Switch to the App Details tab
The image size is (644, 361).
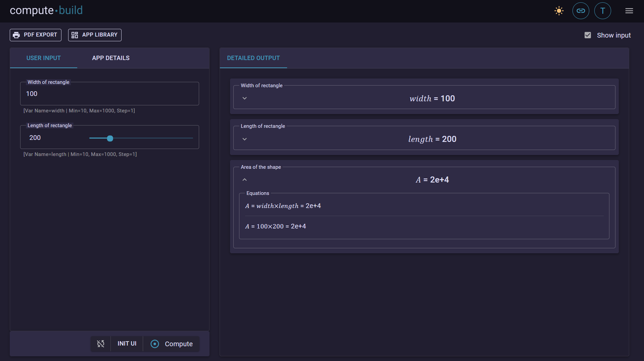[x=110, y=58]
